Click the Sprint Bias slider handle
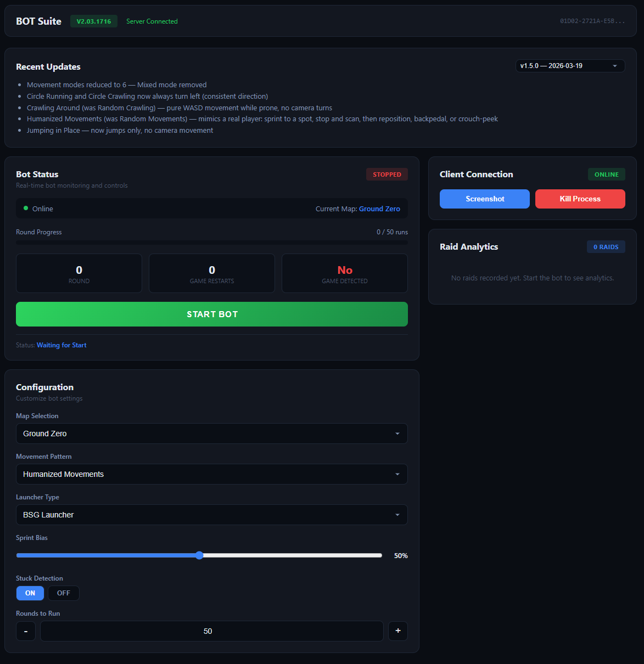This screenshot has height=664, width=644. click(199, 555)
